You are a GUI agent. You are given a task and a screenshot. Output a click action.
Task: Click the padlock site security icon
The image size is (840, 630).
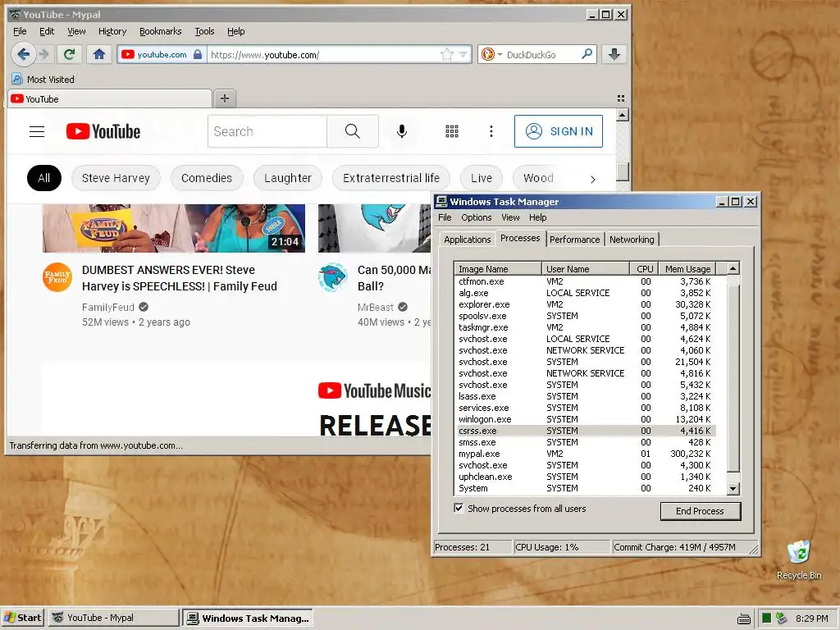[x=198, y=55]
